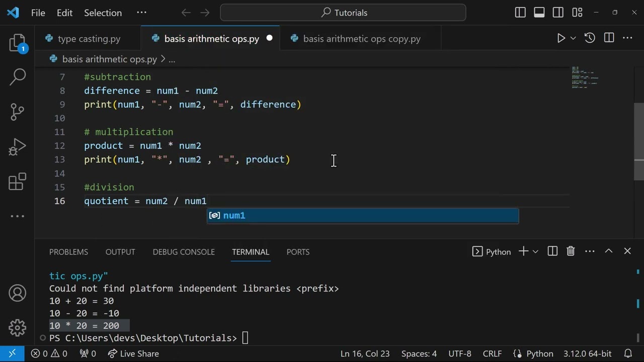This screenshot has width=644, height=362.
Task: Kill terminal with trash icon
Action: click(x=571, y=251)
